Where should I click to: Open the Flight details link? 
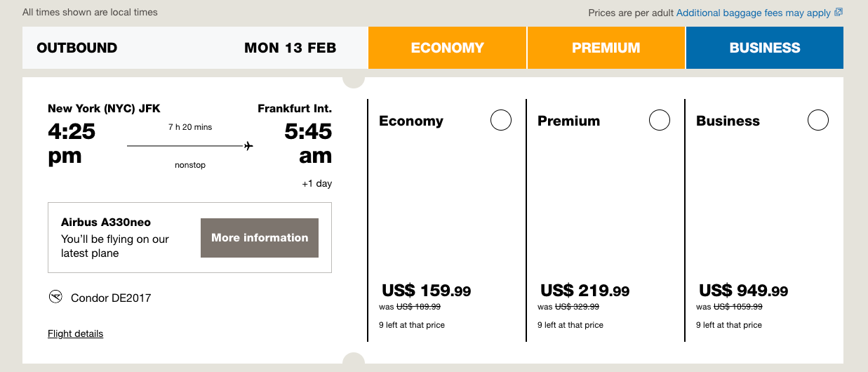click(x=75, y=334)
